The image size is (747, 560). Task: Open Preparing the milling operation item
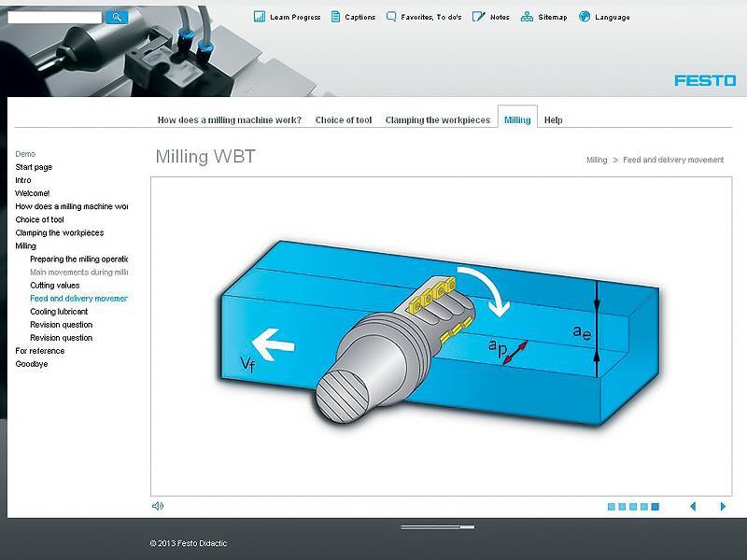[x=79, y=259]
